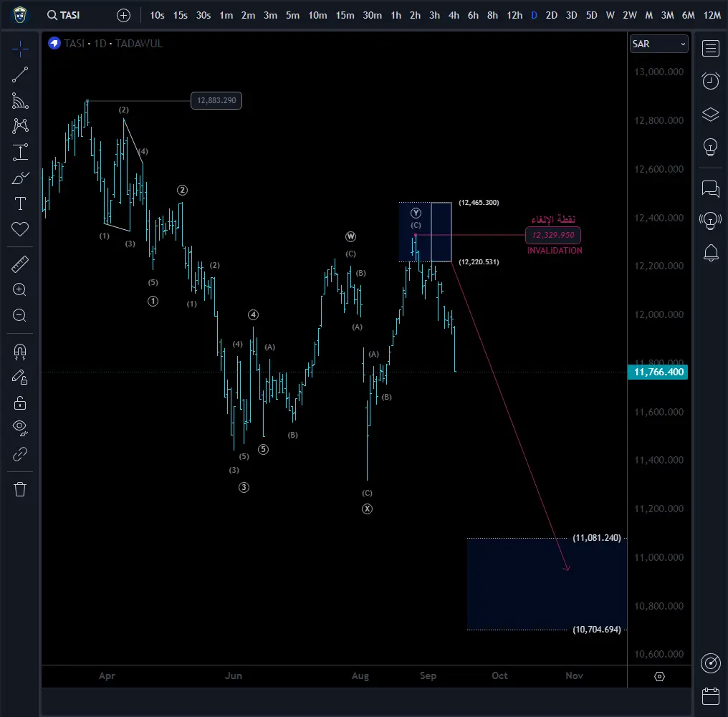Select the 12M timeframe
This screenshot has width=728, height=717.
coord(712,15)
